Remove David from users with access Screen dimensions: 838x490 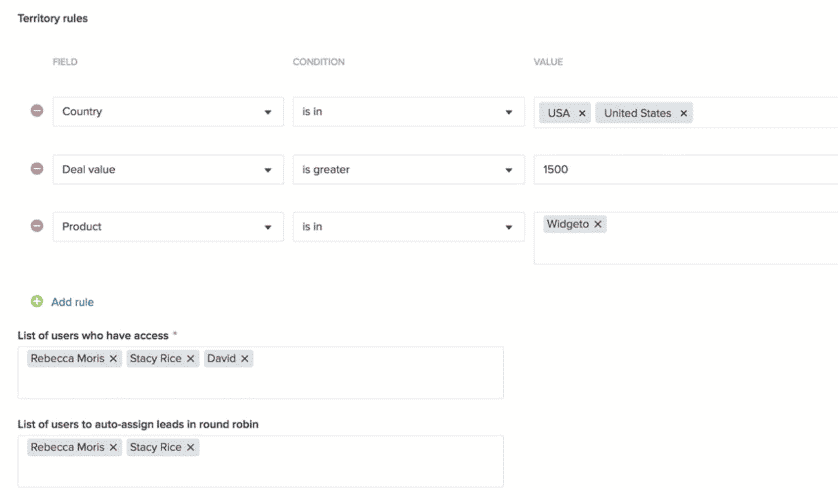pyautogui.click(x=245, y=358)
